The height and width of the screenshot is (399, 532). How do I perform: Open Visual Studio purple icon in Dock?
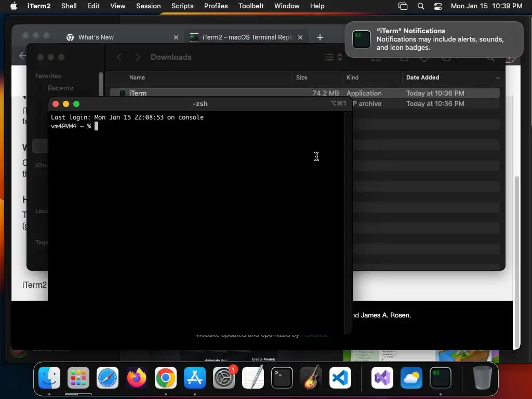pyautogui.click(x=382, y=378)
